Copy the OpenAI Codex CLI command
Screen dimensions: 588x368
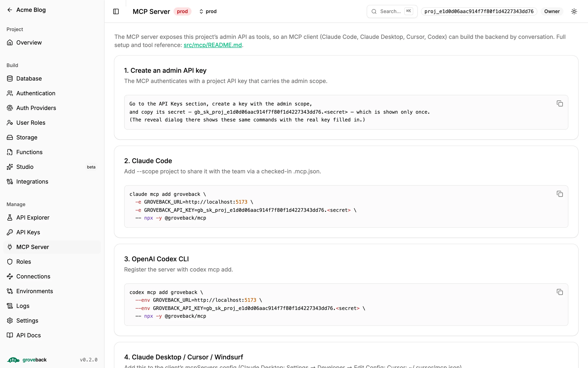pyautogui.click(x=560, y=292)
